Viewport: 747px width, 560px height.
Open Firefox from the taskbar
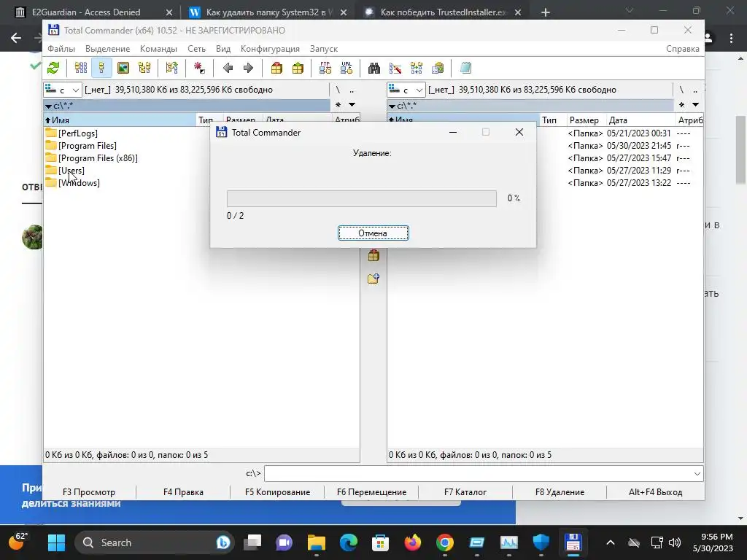click(413, 542)
